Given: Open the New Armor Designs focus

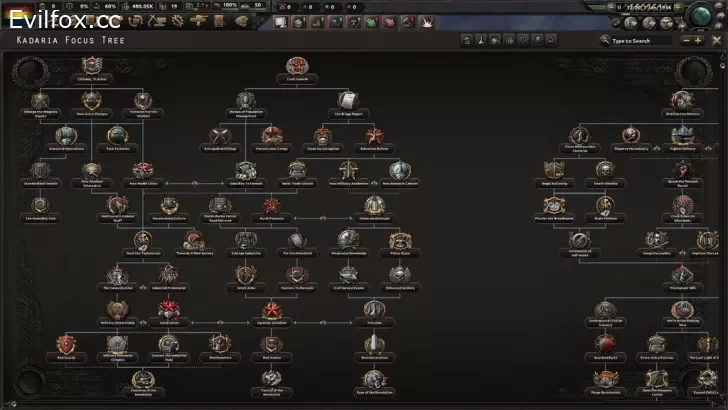Looking at the screenshot, I should 91,101.
